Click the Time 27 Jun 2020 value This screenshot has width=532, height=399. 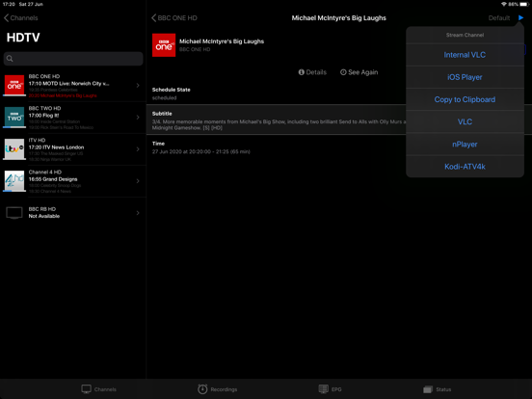pos(200,151)
